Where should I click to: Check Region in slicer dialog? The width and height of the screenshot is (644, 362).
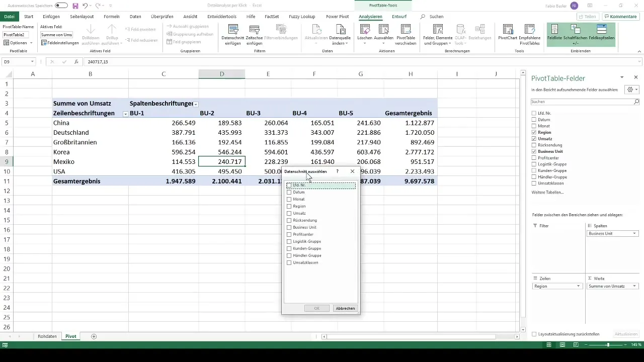(289, 206)
